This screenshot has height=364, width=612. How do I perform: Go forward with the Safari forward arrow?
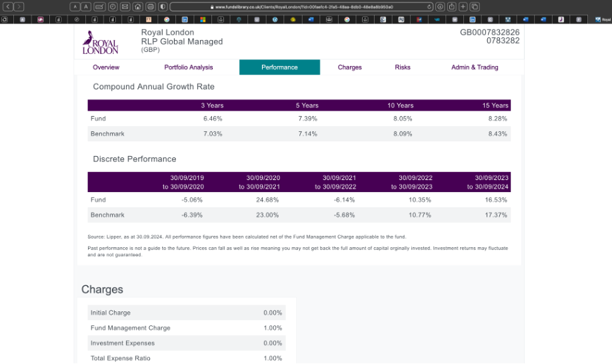click(x=19, y=7)
